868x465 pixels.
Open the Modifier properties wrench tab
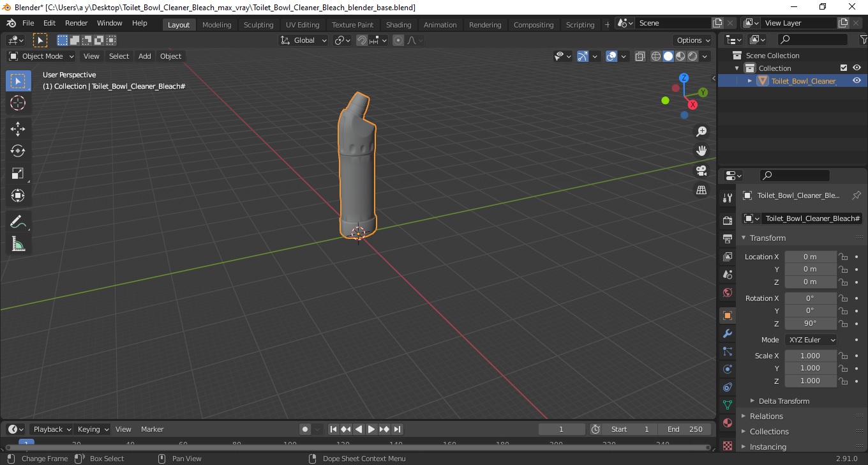[x=727, y=333]
